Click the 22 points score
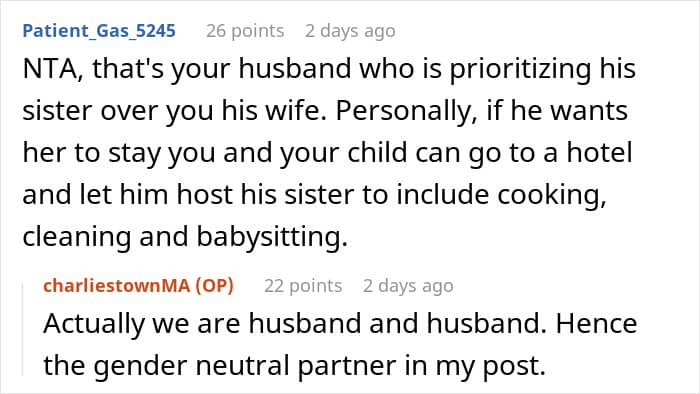 click(x=303, y=286)
